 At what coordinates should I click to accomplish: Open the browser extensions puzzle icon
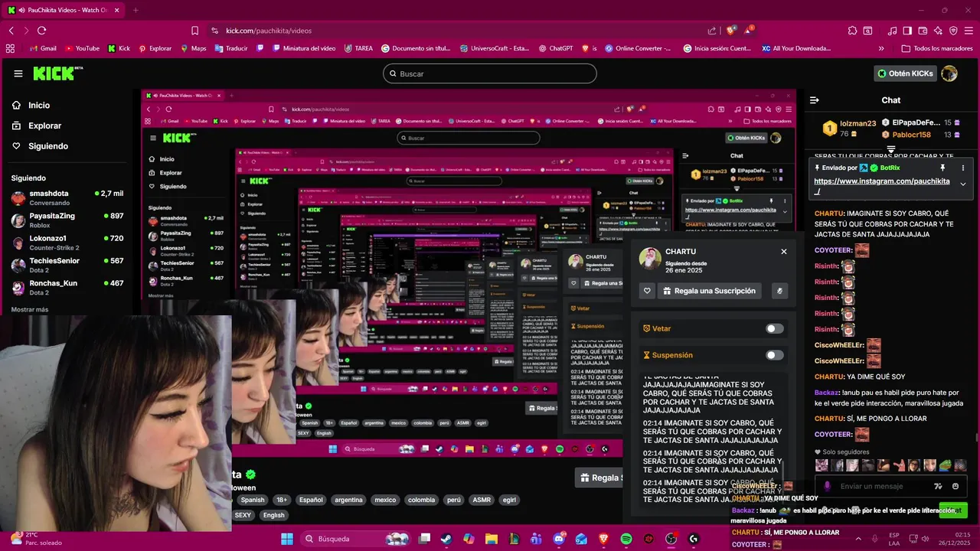(x=852, y=31)
